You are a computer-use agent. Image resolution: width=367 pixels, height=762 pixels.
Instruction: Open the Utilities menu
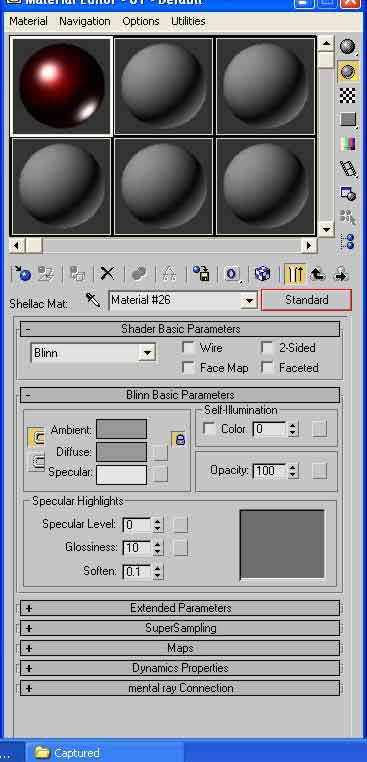188,21
